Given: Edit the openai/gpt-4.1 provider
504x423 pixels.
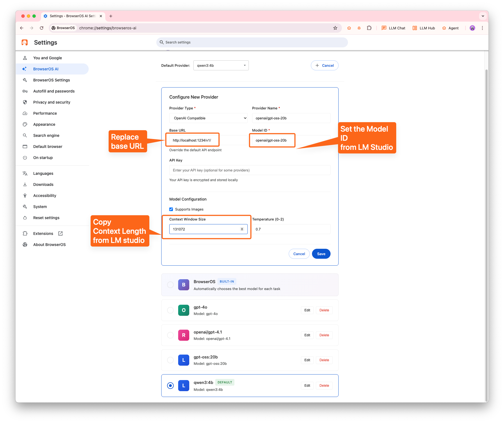Looking at the screenshot, I should point(307,335).
